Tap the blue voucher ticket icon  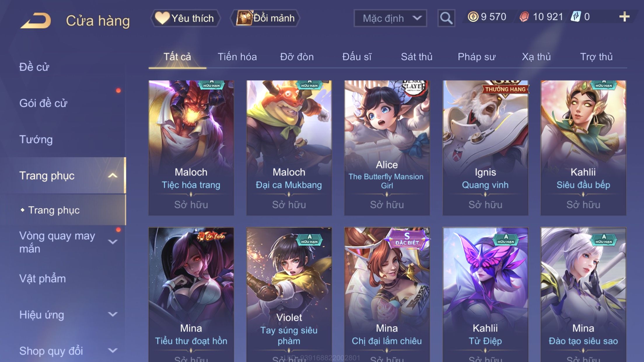[x=576, y=17]
